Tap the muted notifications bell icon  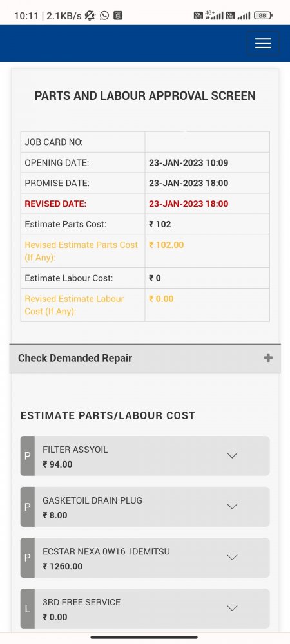(90, 15)
